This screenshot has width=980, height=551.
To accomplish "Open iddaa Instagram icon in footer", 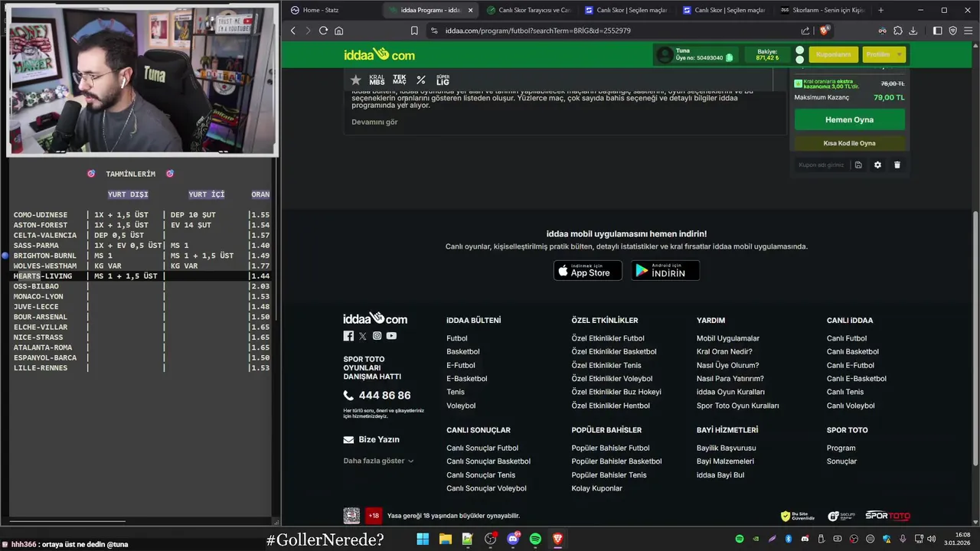I will point(377,336).
